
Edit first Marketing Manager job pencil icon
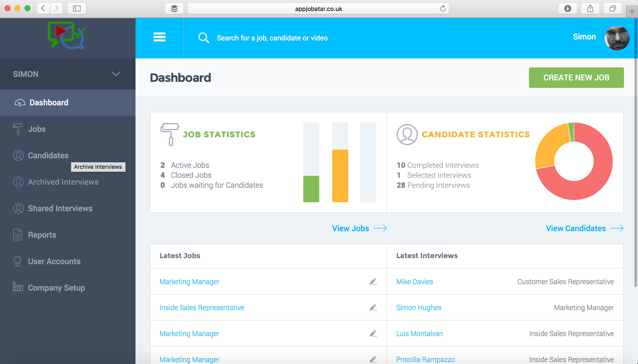tap(373, 282)
